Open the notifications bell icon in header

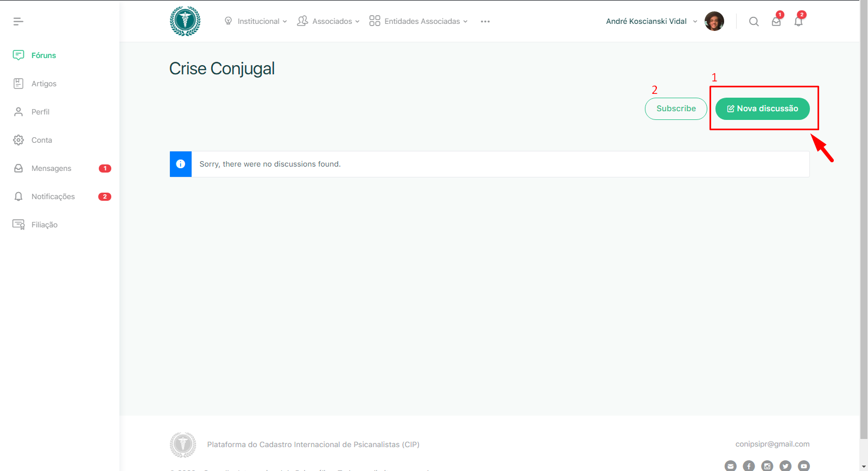point(798,22)
